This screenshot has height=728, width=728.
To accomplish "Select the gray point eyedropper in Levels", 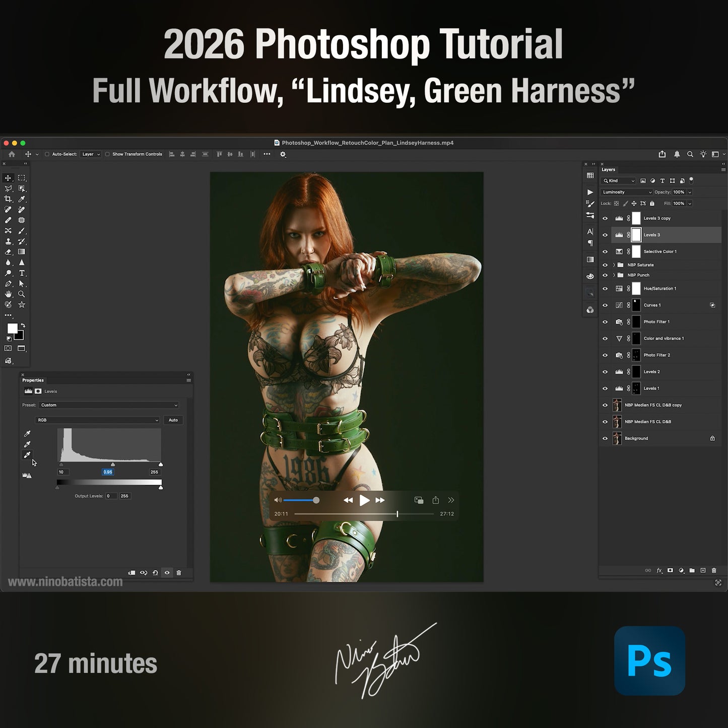I will click(x=27, y=443).
